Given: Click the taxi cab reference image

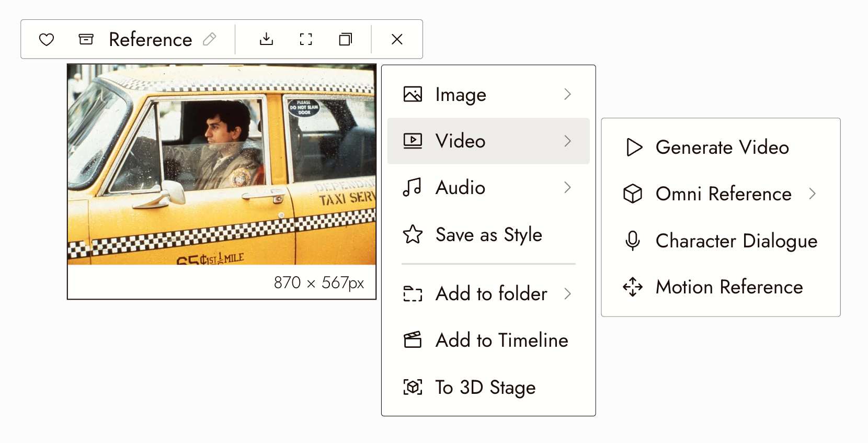Looking at the screenshot, I should (x=222, y=164).
